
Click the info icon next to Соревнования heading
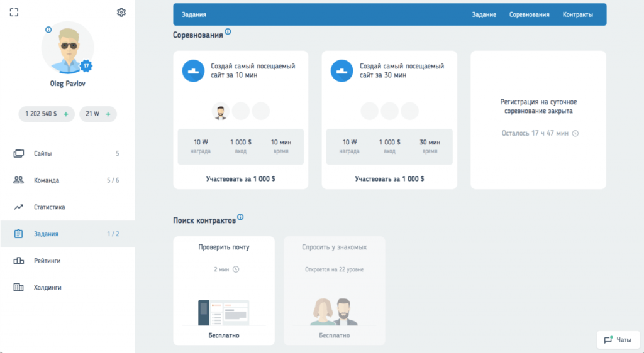pyautogui.click(x=228, y=31)
